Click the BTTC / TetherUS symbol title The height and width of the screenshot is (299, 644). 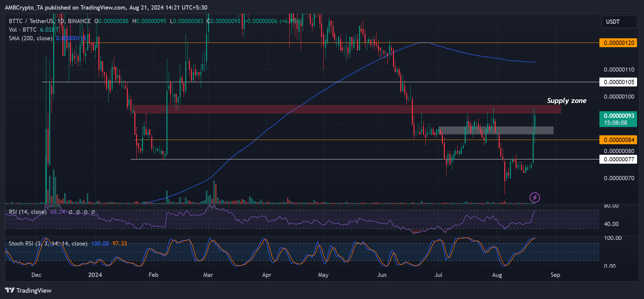click(x=31, y=21)
